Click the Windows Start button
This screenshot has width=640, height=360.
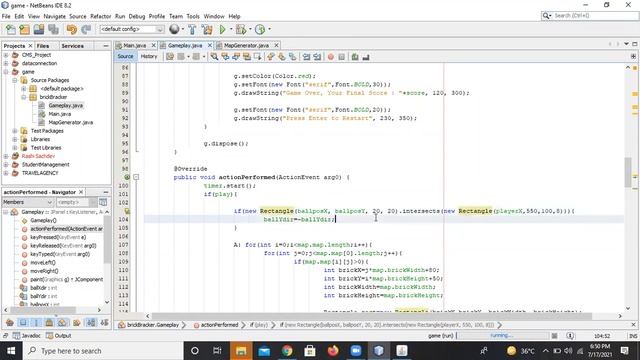coord(11,351)
